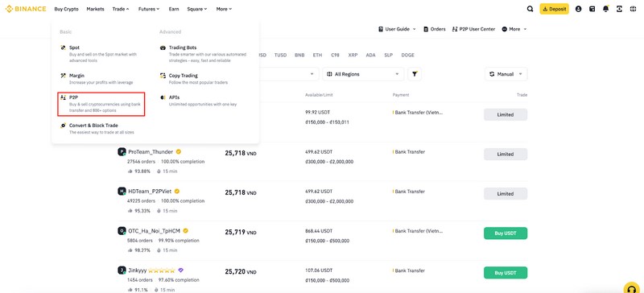Click the Margin icon in Trade menu

click(x=63, y=76)
